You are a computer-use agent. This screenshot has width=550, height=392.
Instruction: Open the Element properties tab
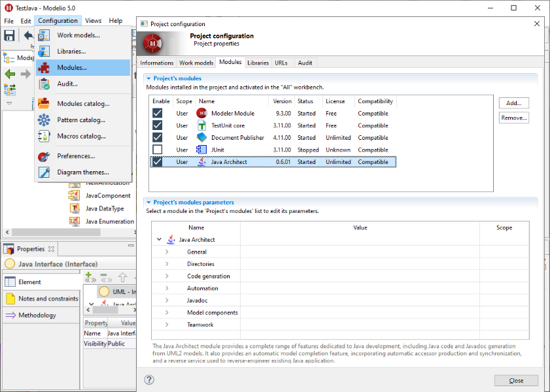click(x=41, y=282)
